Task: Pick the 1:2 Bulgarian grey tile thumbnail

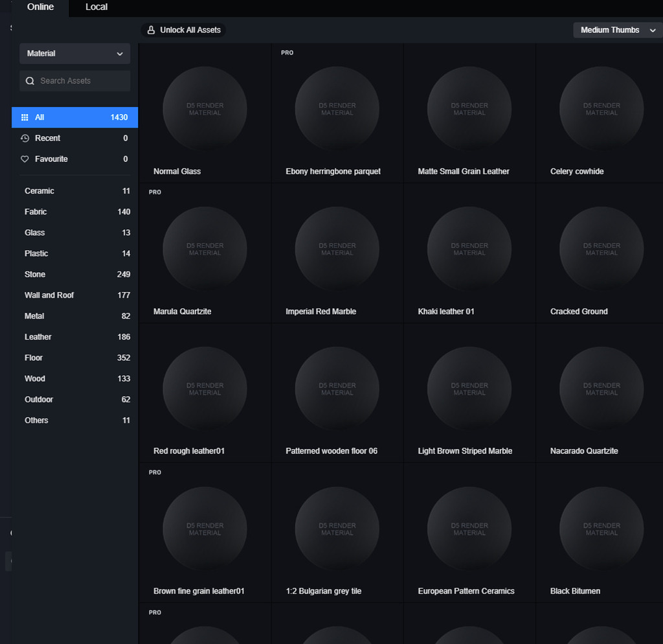Action: point(337,529)
